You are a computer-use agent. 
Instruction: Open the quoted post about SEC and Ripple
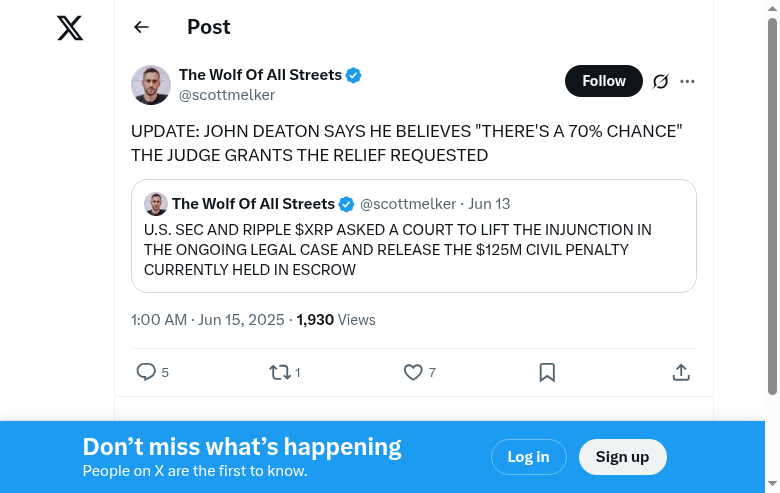click(x=413, y=250)
